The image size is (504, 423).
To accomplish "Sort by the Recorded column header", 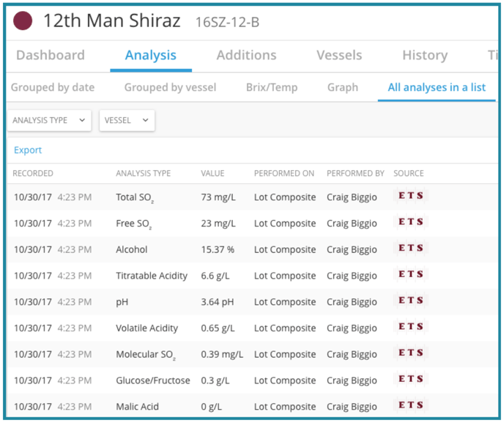I will tap(33, 174).
